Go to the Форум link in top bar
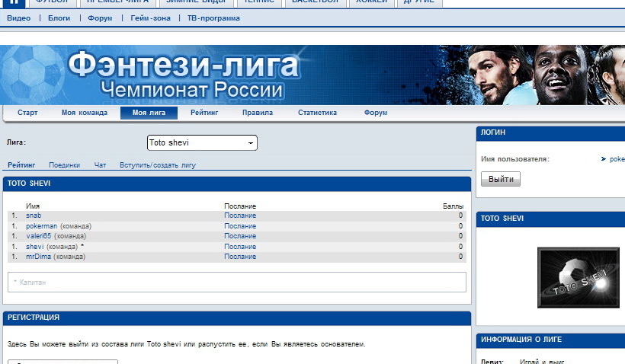Screen dimensions: 625x364 (x=100, y=18)
